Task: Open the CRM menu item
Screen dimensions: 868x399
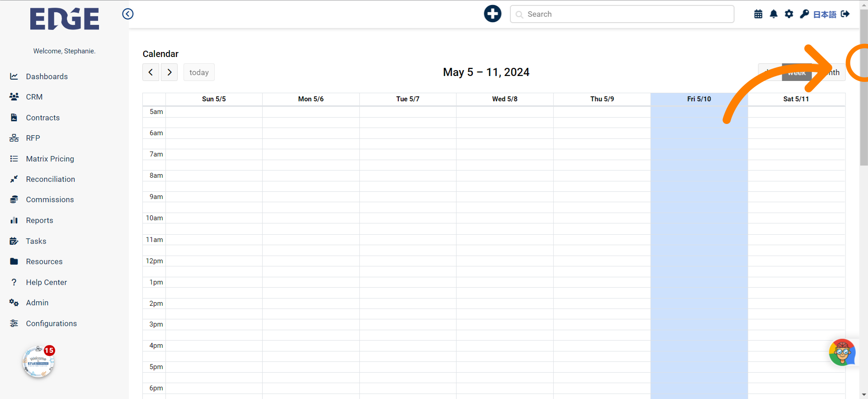Action: (34, 97)
